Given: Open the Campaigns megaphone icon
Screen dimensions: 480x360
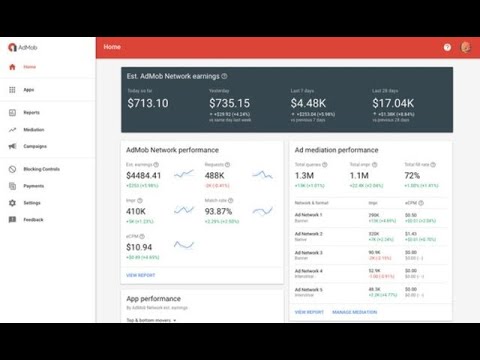Looking at the screenshot, I should [12, 146].
